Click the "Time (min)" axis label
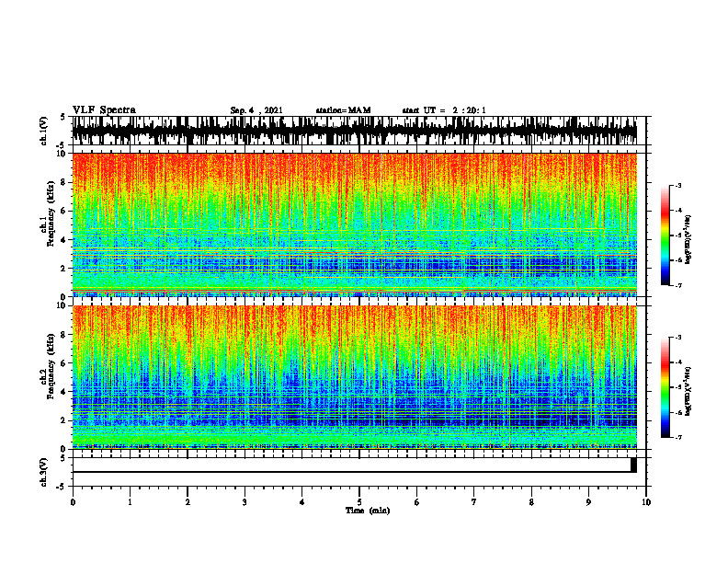This screenshot has width=728, height=563. point(368,511)
